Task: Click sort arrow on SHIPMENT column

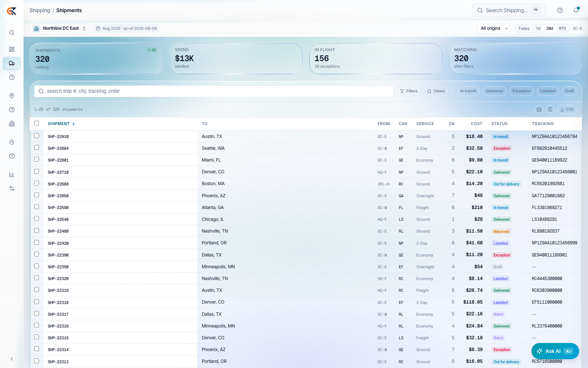Action: point(73,124)
